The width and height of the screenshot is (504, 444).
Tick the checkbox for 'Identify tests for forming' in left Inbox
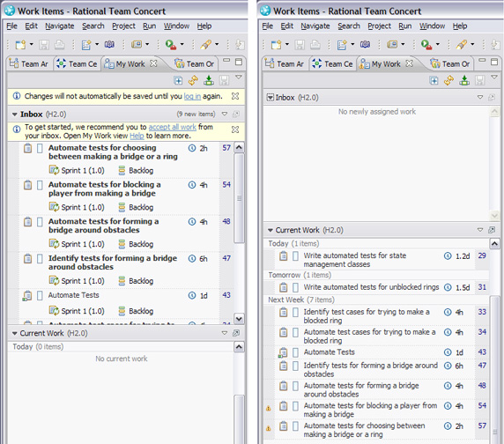[x=40, y=259]
